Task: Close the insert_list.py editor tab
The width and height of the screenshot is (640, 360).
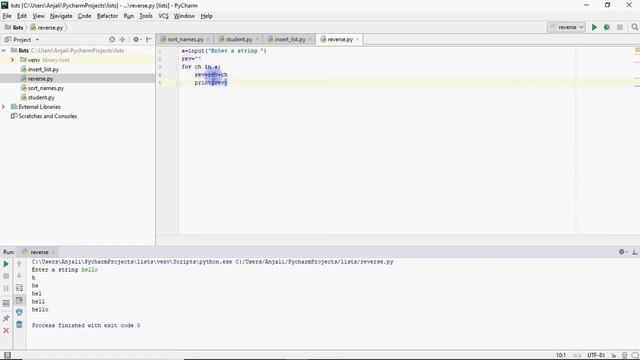Action: (310, 40)
